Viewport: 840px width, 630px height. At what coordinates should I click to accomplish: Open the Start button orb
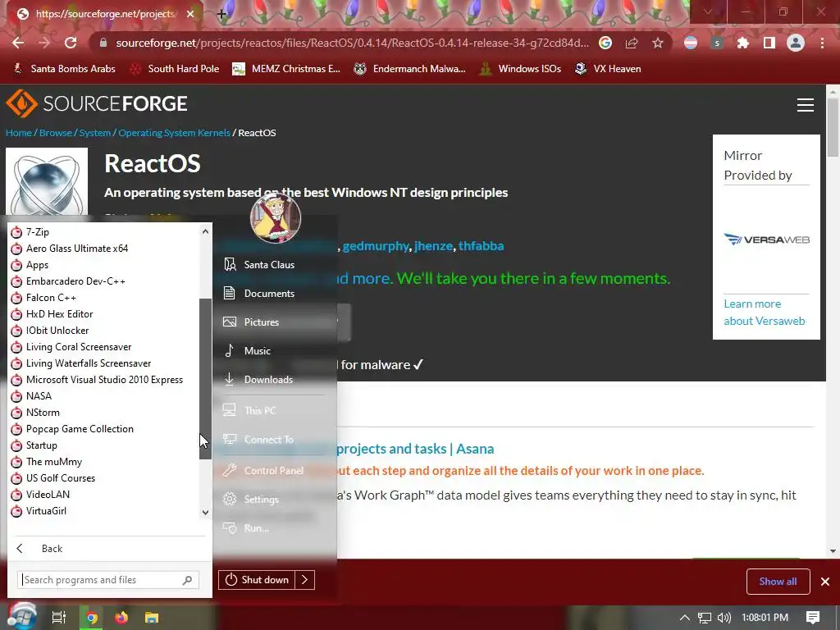coord(21,617)
